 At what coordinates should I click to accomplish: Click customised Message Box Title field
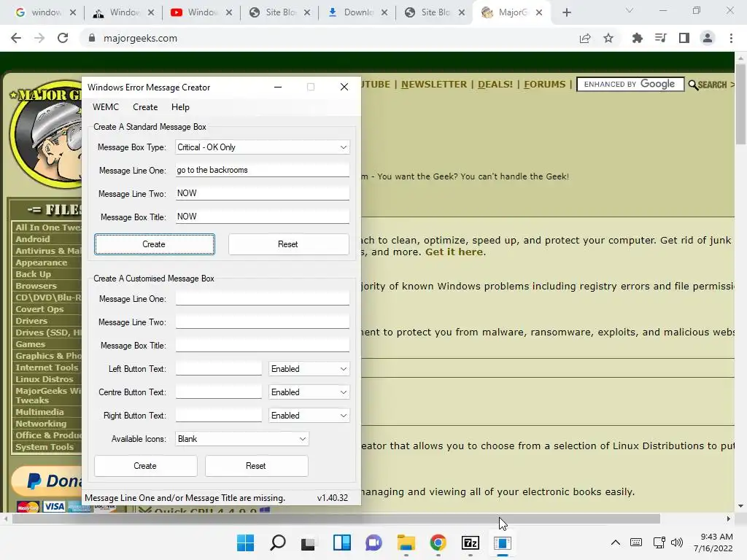coord(262,345)
